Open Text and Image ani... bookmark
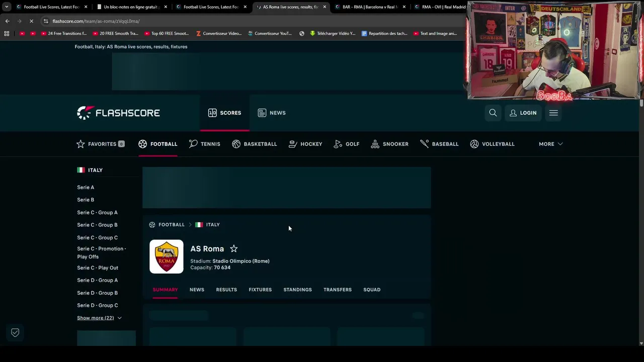Viewport: 644px width, 362px height. click(435, 34)
